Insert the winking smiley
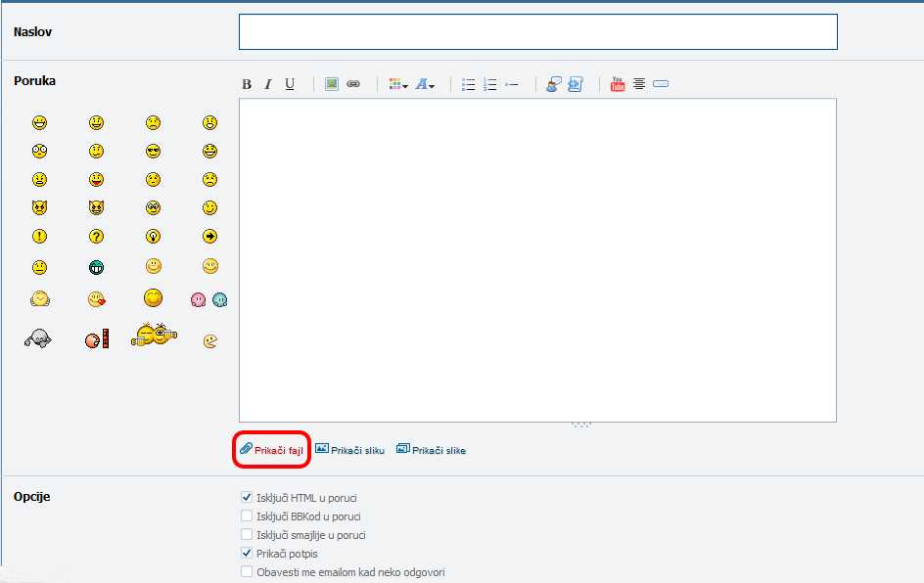 click(x=209, y=207)
